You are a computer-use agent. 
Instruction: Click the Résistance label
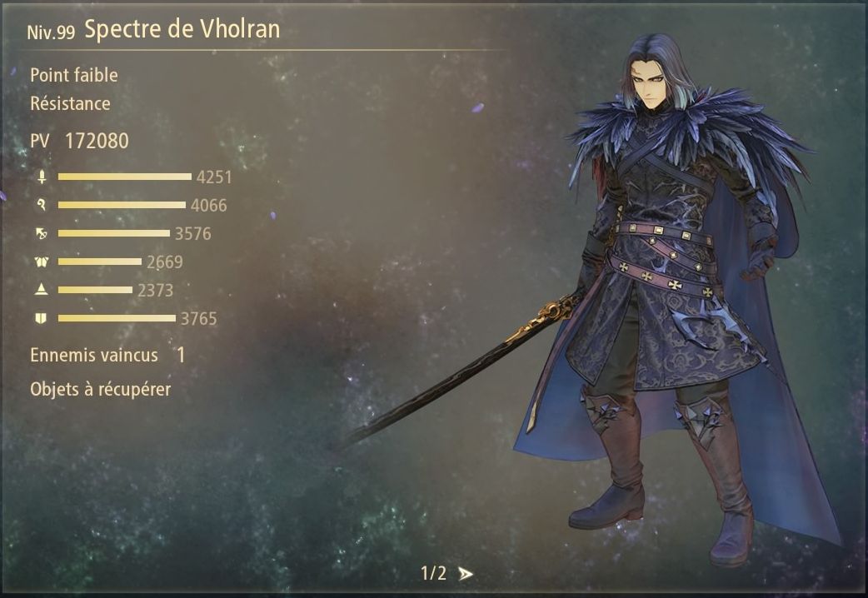[70, 103]
